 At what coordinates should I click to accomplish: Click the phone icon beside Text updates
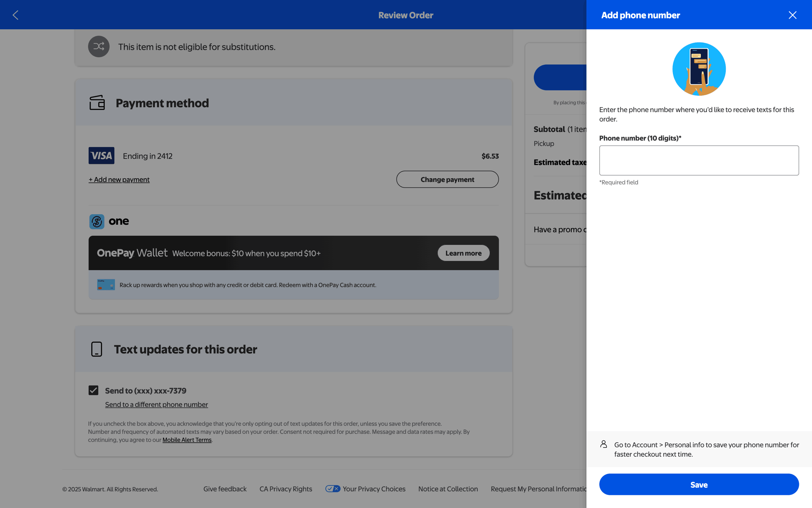click(x=96, y=349)
